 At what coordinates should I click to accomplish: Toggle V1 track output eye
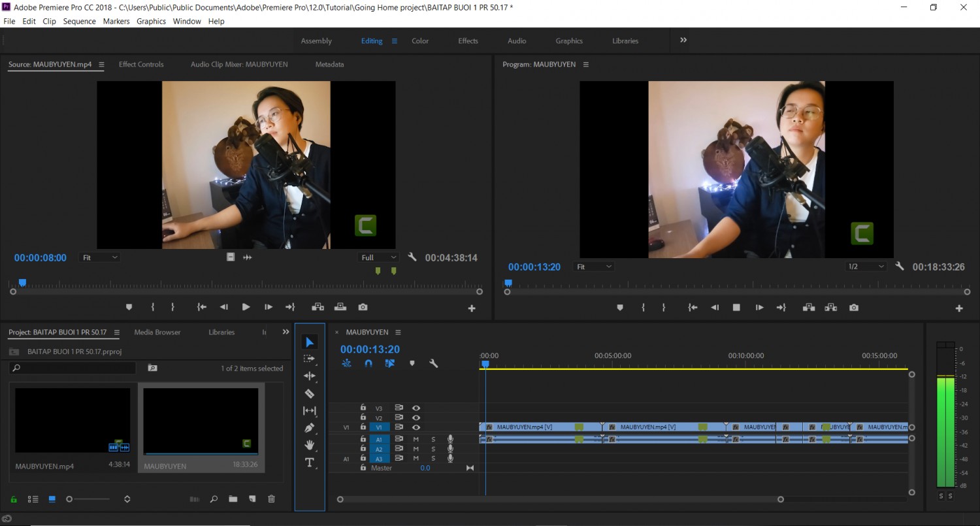click(416, 427)
